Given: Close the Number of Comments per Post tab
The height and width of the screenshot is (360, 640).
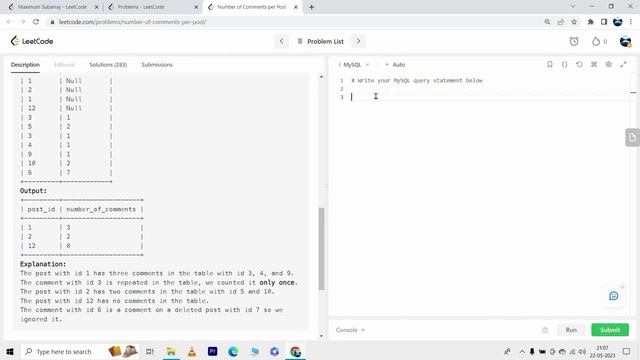Looking at the screenshot, I should point(296,7).
